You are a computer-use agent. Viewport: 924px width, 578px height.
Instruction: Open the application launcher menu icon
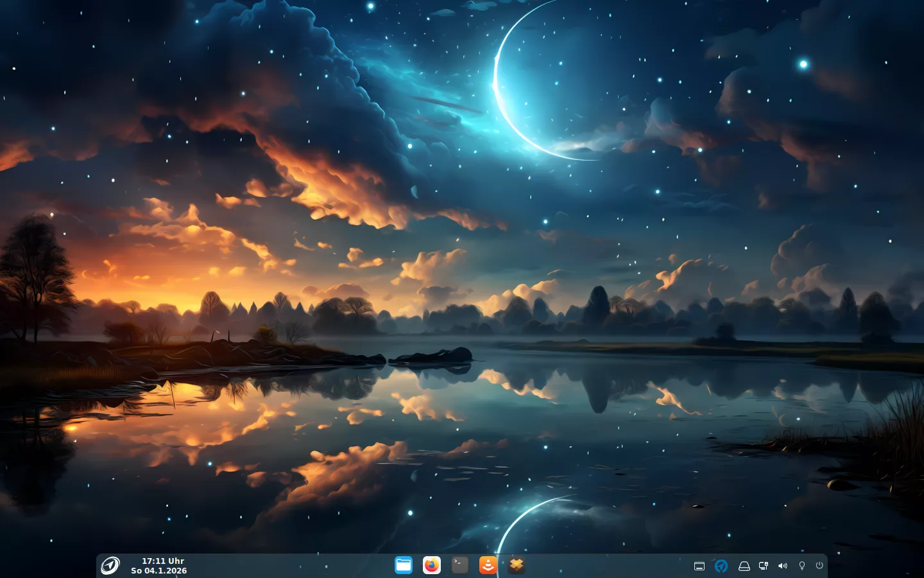[x=110, y=565]
